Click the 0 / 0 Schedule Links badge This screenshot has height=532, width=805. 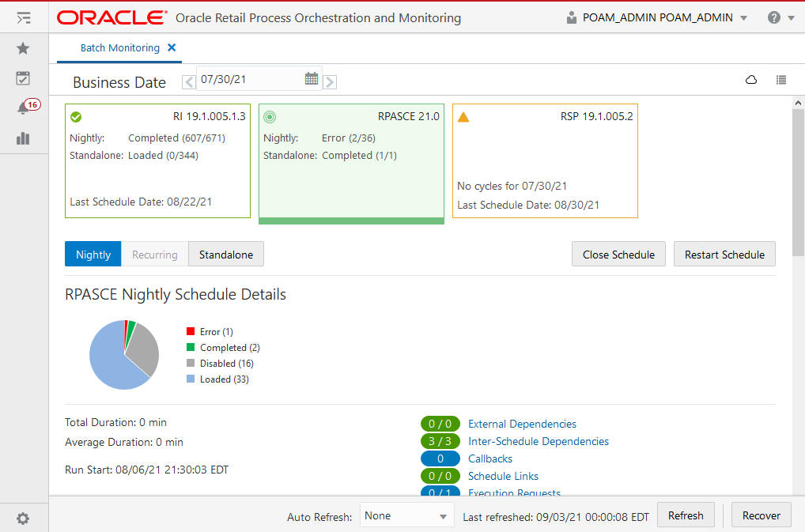coord(440,476)
